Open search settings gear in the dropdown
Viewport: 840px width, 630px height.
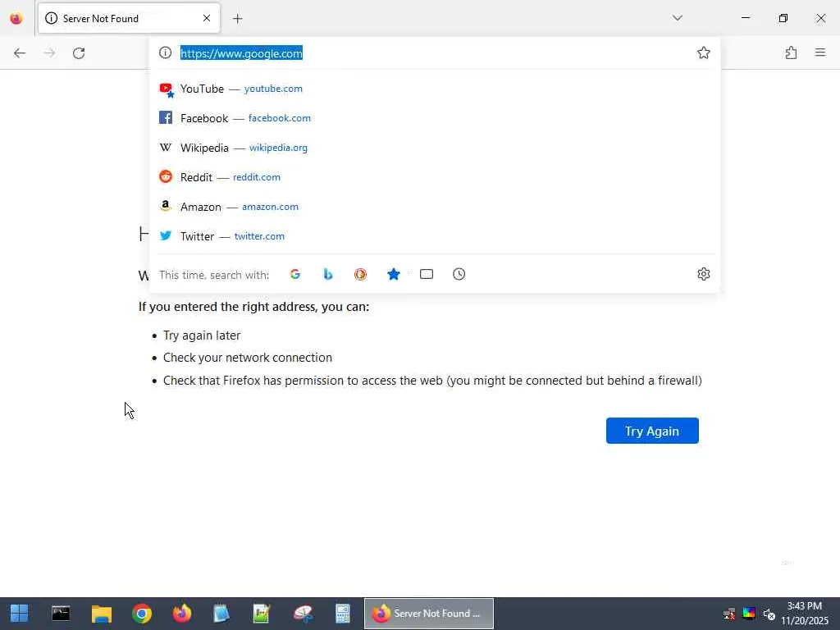tap(703, 274)
